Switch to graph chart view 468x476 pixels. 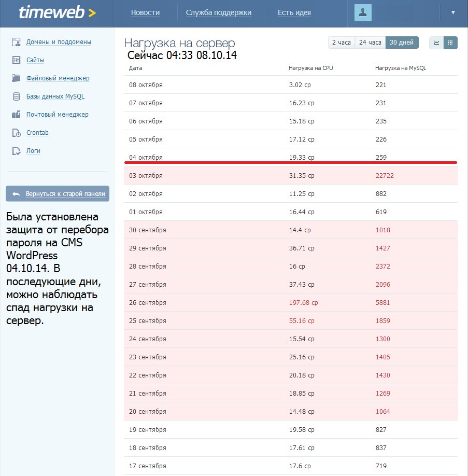(436, 43)
